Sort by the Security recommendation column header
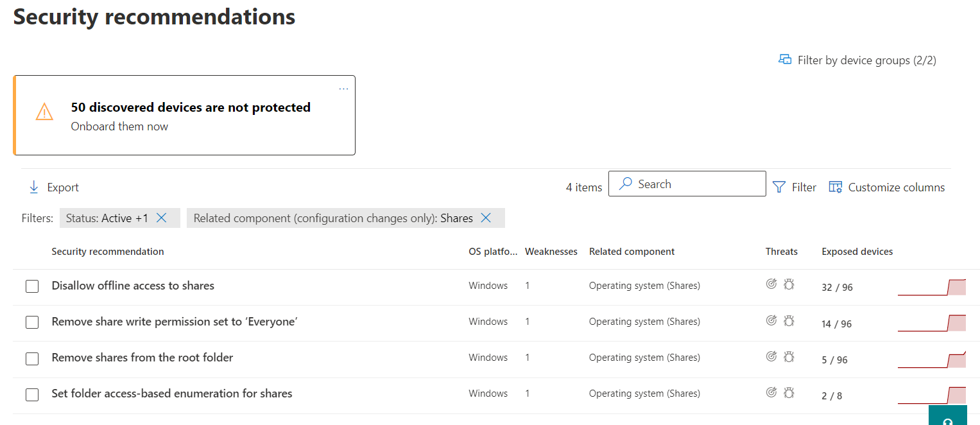 (108, 252)
